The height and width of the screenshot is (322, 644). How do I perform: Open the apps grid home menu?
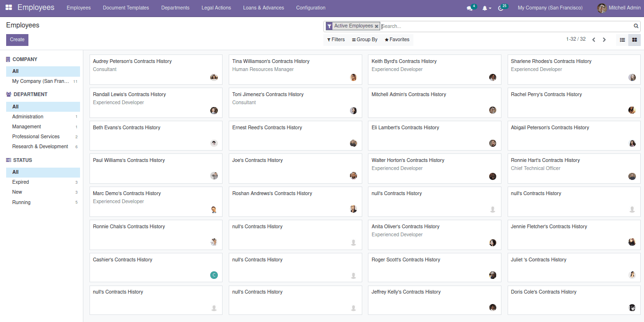point(9,8)
